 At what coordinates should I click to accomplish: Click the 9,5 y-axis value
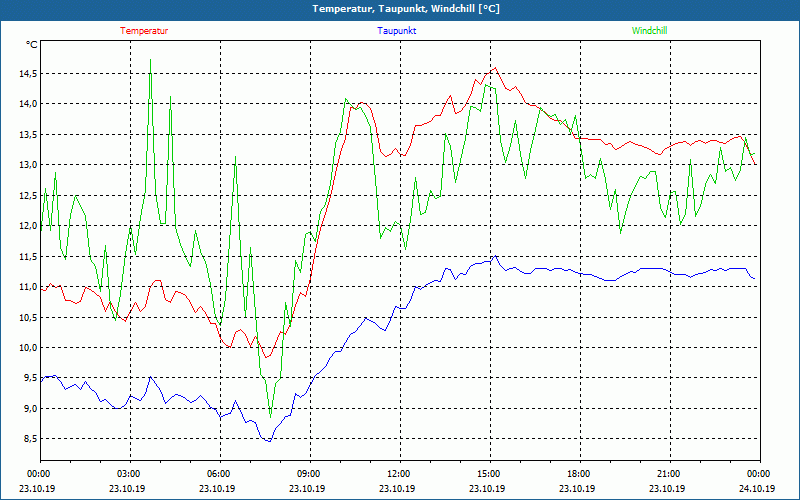pos(30,378)
